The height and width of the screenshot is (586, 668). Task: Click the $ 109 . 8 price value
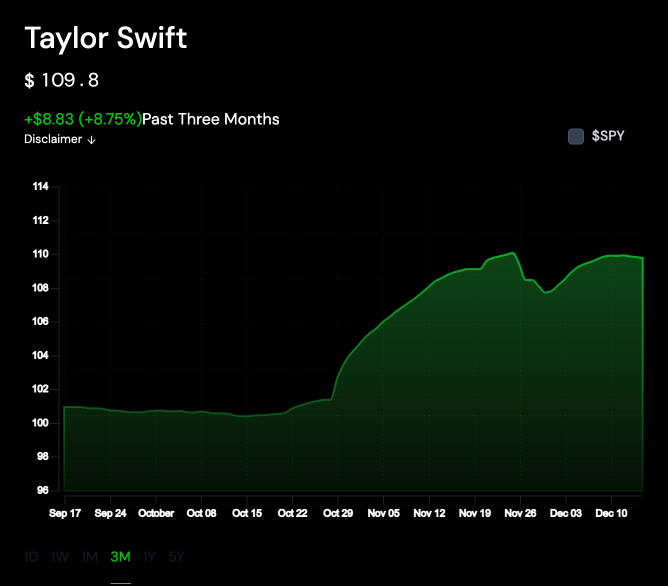(x=62, y=80)
